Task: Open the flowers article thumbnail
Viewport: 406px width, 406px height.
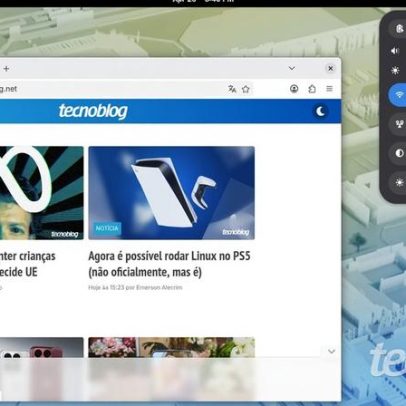Action: [171, 348]
